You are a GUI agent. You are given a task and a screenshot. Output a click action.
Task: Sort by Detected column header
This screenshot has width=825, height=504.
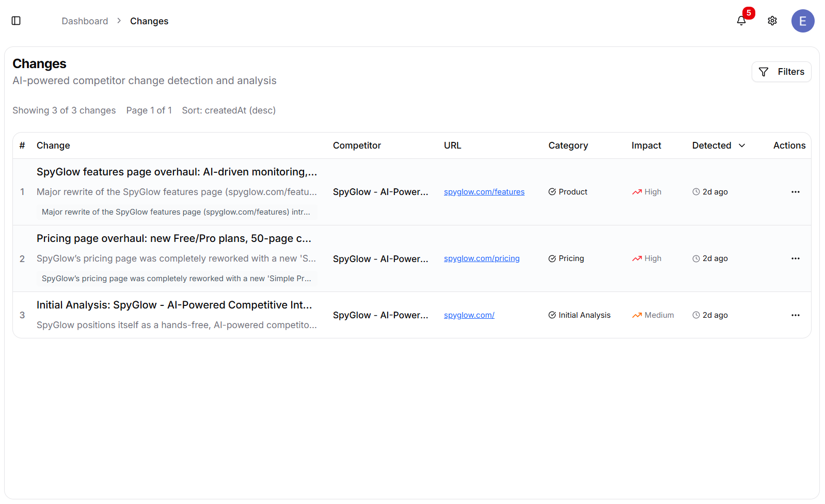[x=719, y=145]
